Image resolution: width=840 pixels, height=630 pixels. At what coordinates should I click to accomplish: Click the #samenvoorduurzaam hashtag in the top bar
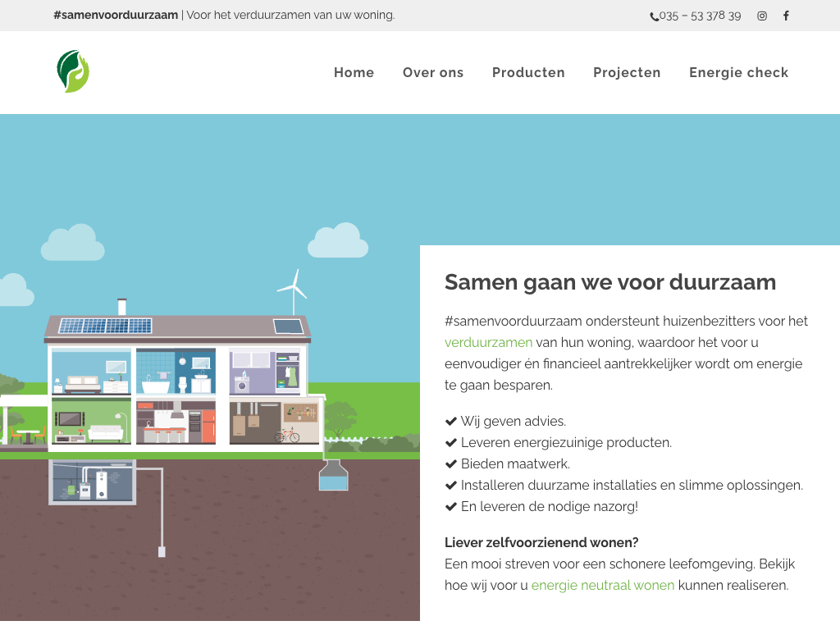pyautogui.click(x=116, y=15)
